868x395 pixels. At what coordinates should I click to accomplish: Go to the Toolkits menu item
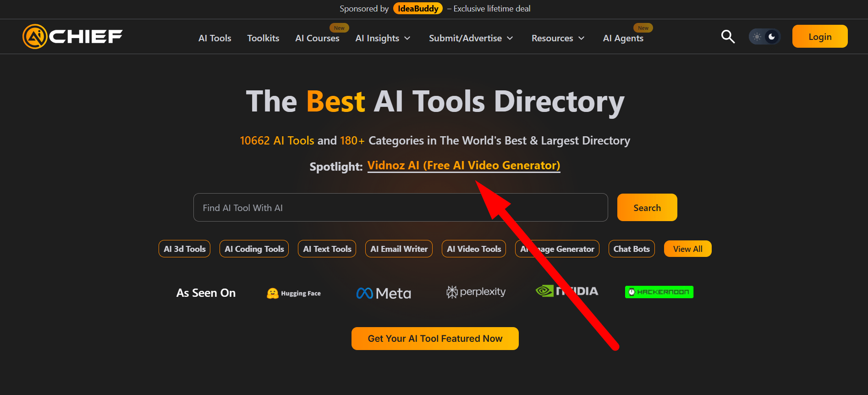(263, 39)
